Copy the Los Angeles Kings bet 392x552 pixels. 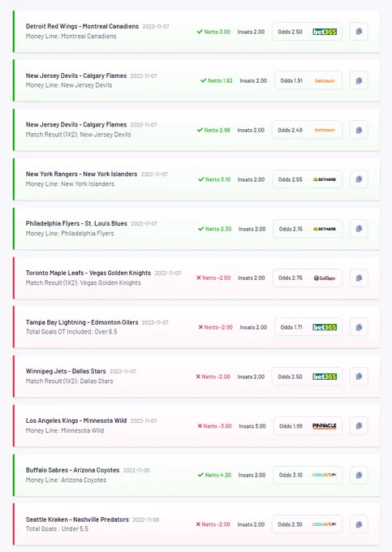click(x=359, y=425)
